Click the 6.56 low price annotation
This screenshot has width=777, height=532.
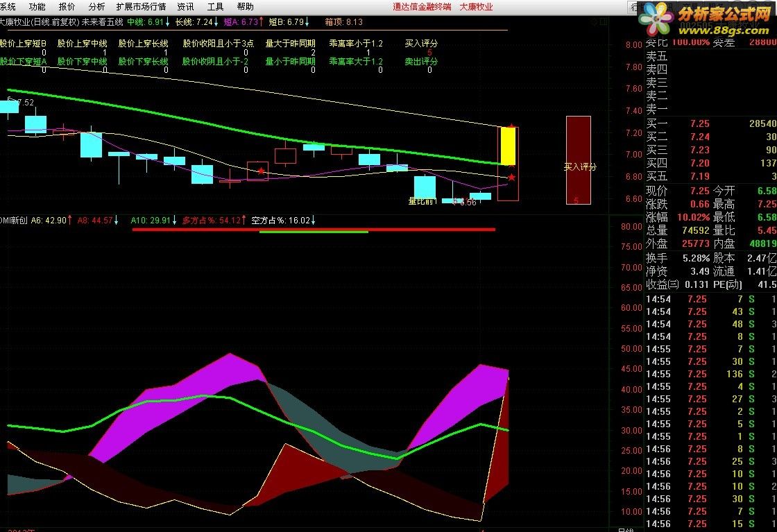(x=468, y=202)
